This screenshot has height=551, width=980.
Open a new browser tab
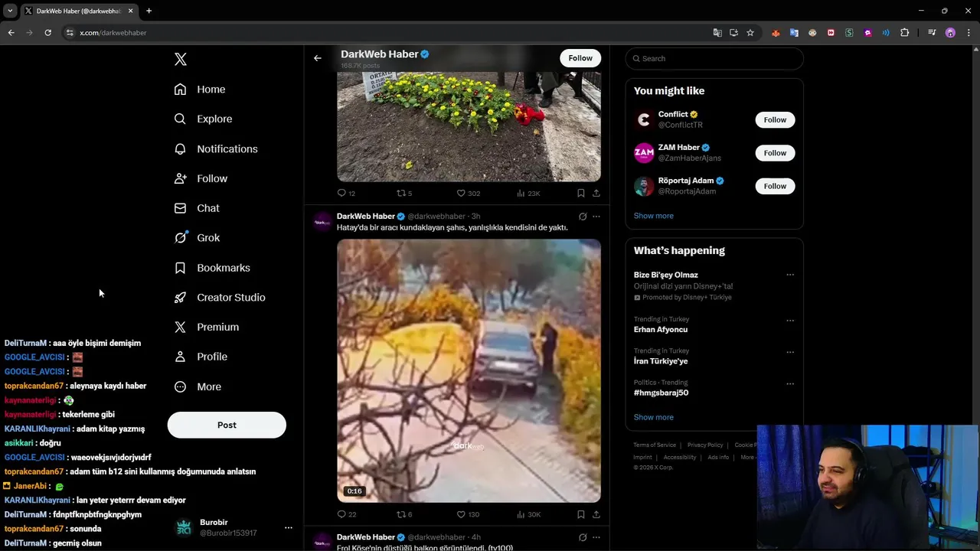pos(149,11)
